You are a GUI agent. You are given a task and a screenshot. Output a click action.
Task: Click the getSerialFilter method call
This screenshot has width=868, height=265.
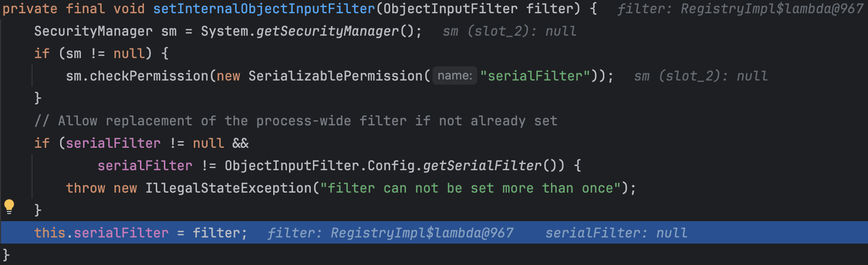click(x=482, y=166)
